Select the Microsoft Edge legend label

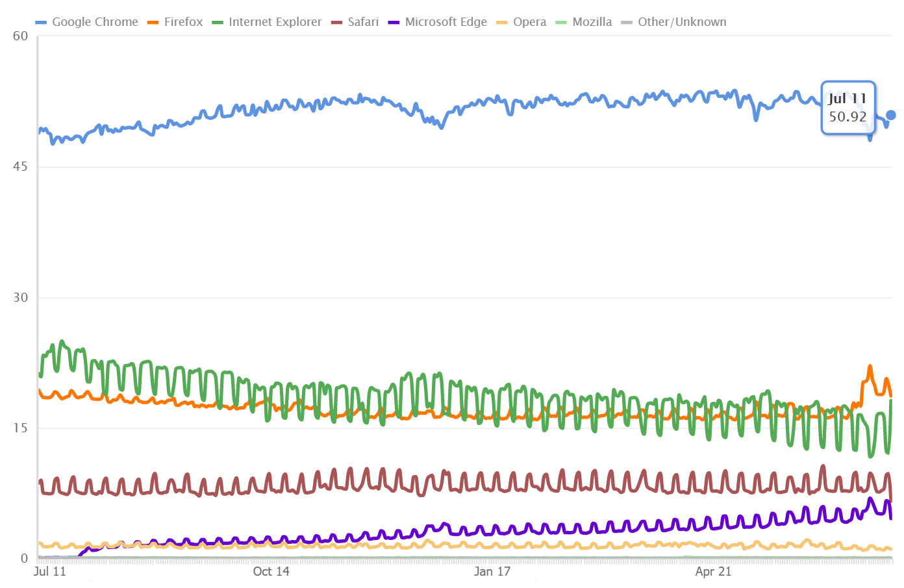(445, 21)
